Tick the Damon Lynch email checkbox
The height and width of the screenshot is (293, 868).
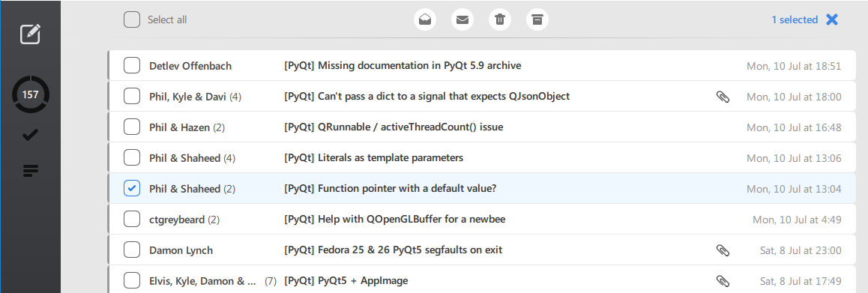[132, 250]
